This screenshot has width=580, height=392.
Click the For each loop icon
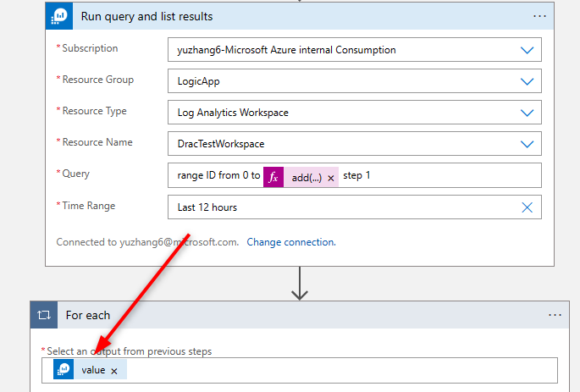(44, 315)
